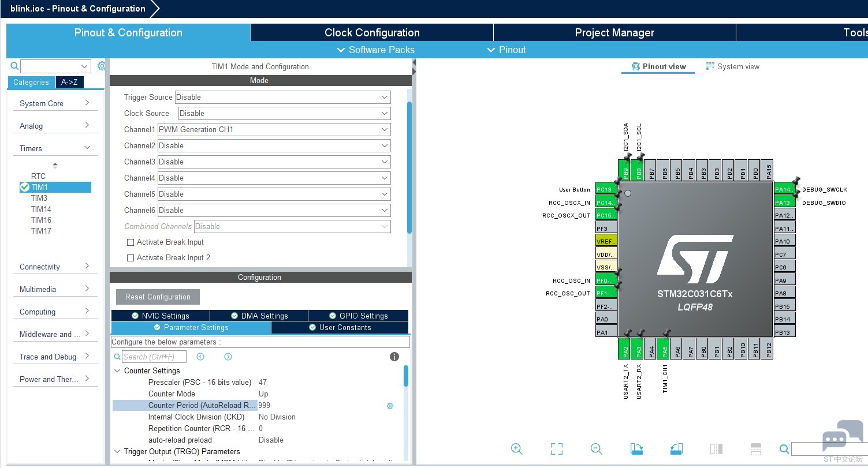
Task: Collapse the Counter Settings group
Action: pos(118,371)
